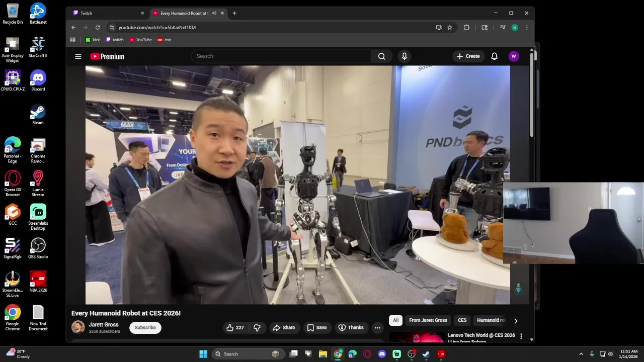644x362 pixels.
Task: Open the YouTube bookmark in bookmarks bar
Action: 140,40
